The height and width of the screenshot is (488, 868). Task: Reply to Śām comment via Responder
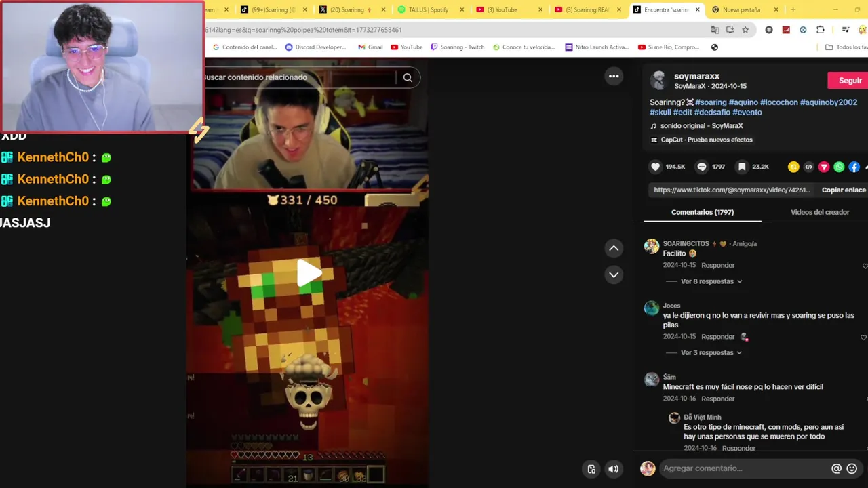[x=717, y=399]
